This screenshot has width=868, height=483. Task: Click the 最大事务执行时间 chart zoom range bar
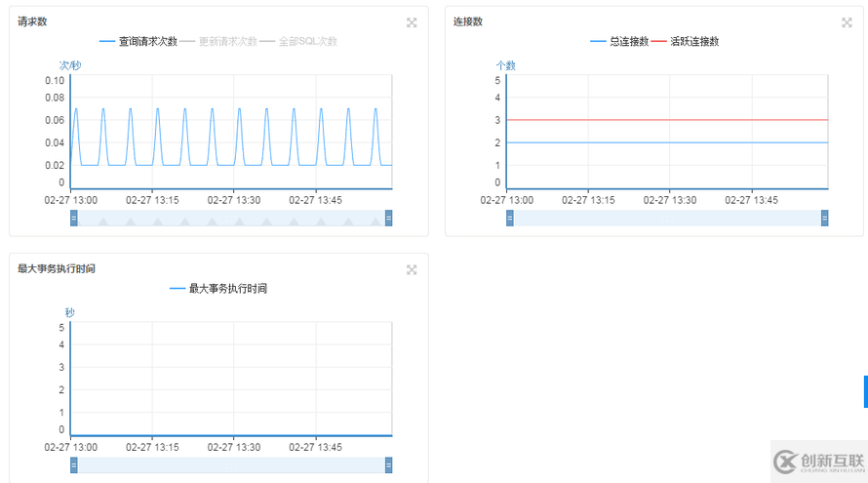coord(231,465)
